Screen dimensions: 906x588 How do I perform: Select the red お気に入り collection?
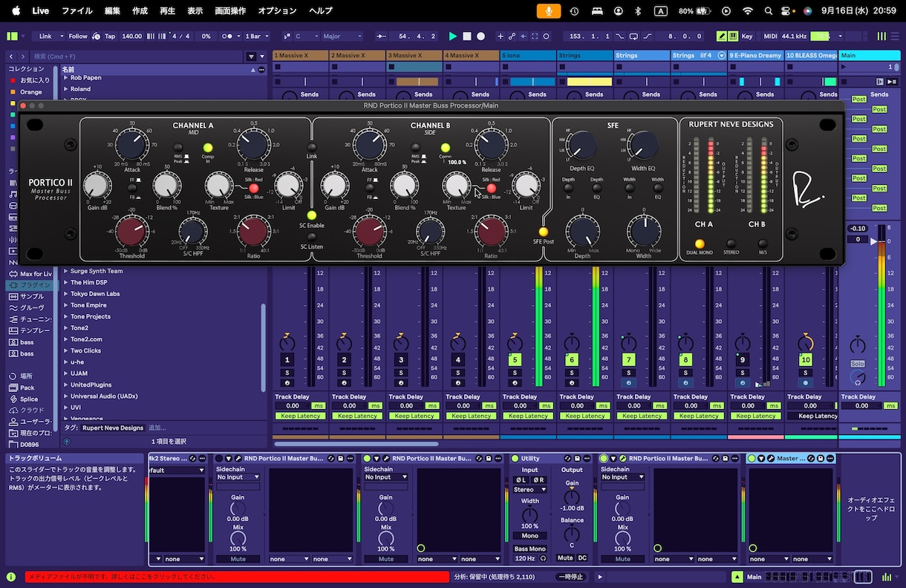[30, 80]
